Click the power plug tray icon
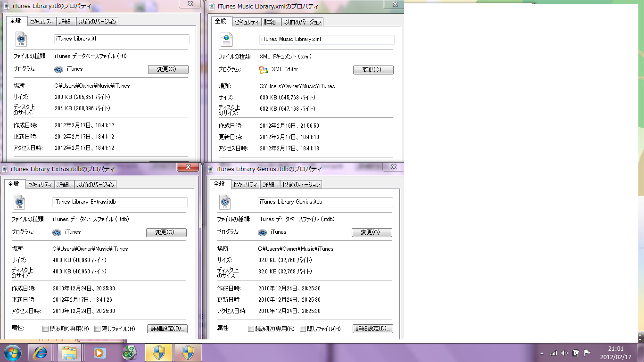Screen dimensions: 644x362 576,353
